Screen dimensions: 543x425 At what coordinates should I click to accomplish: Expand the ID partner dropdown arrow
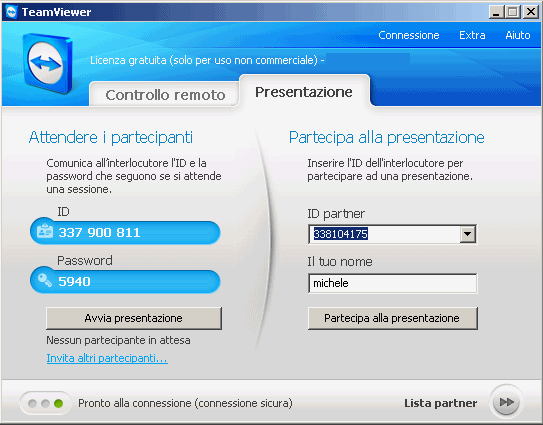pyautogui.click(x=468, y=234)
